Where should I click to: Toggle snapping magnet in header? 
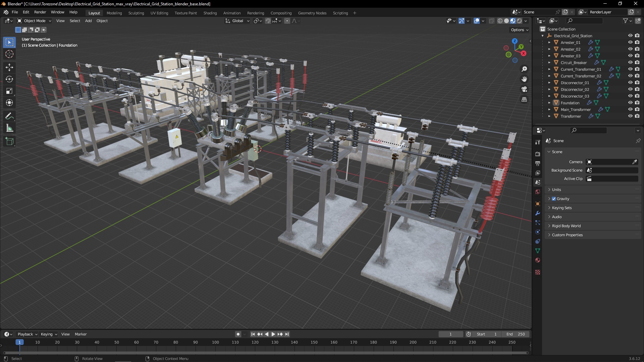pos(268,21)
